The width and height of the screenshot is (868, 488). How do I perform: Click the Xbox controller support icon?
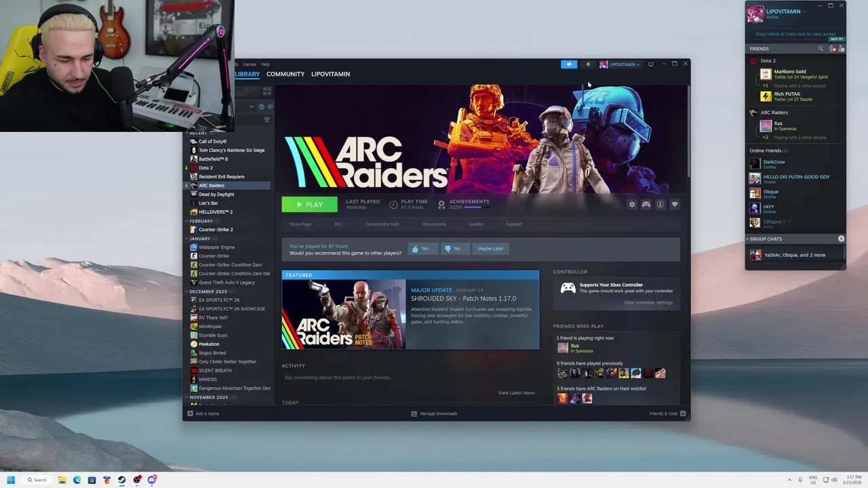click(568, 288)
